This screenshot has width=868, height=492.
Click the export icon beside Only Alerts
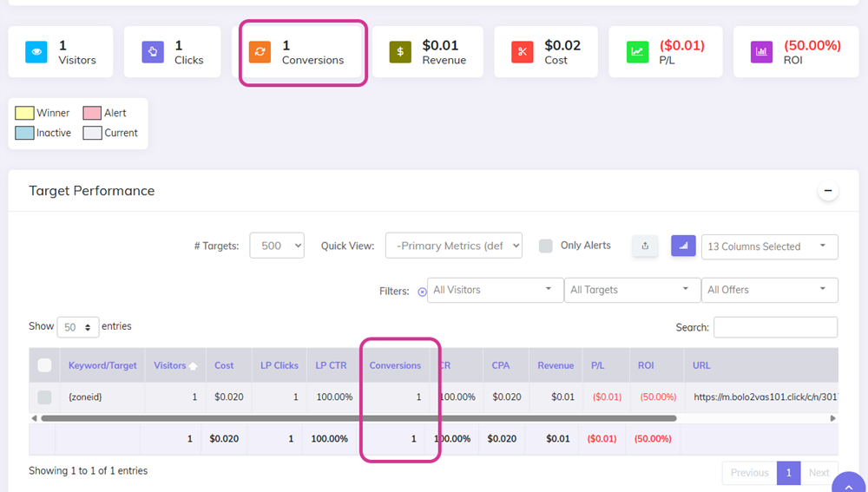[645, 246]
